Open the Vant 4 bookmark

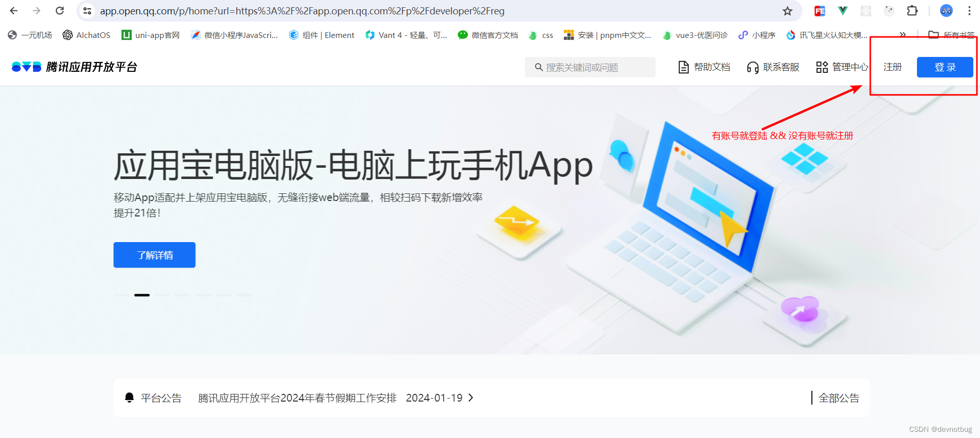pyautogui.click(x=406, y=35)
